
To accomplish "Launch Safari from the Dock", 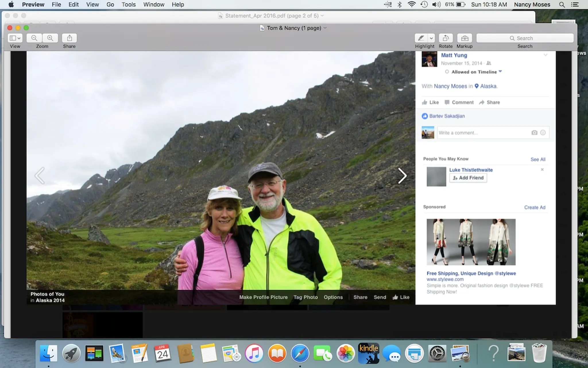I will click(x=300, y=353).
